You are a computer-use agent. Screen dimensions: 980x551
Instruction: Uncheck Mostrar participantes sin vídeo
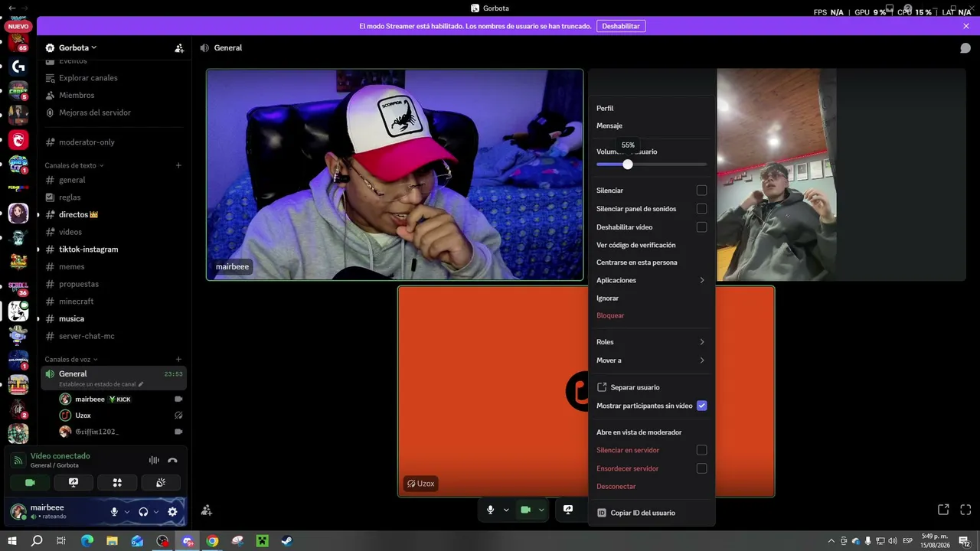pyautogui.click(x=701, y=406)
